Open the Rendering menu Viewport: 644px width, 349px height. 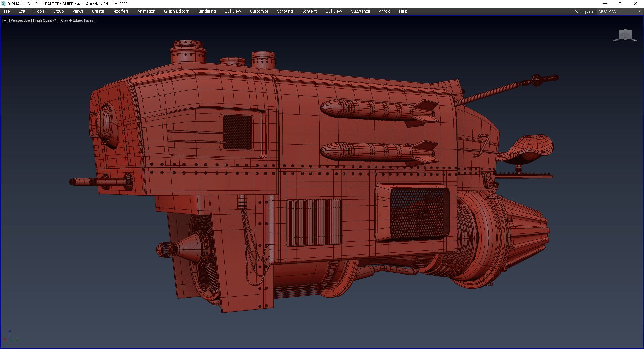(206, 11)
